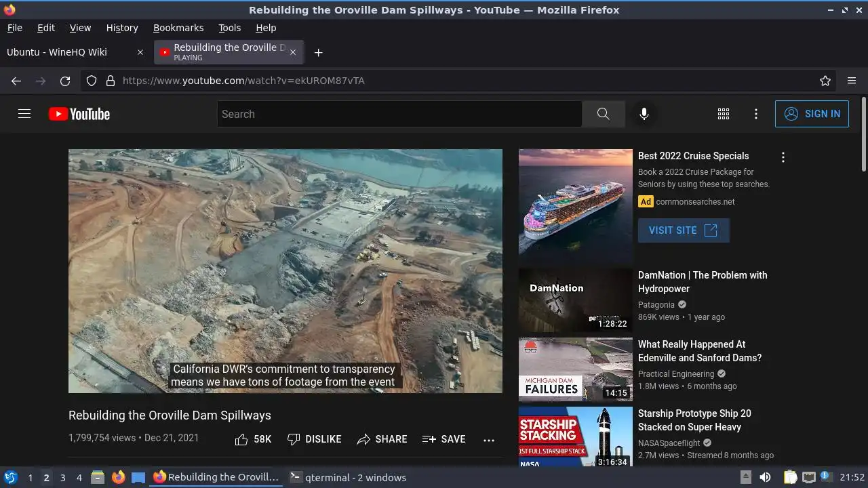Viewport: 868px width, 488px height.
Task: Open What Really Happened At Edenville title
Action: coord(700,351)
